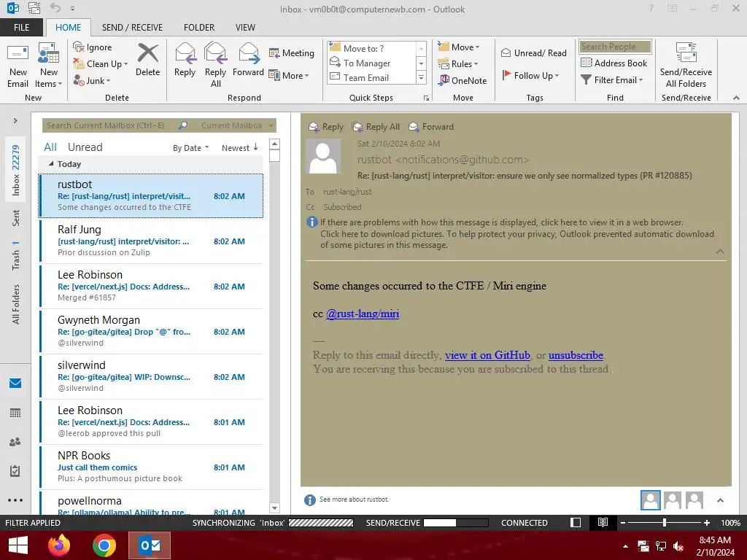Click Reply All in reading pane
Screen dimensions: 747x560
point(376,127)
